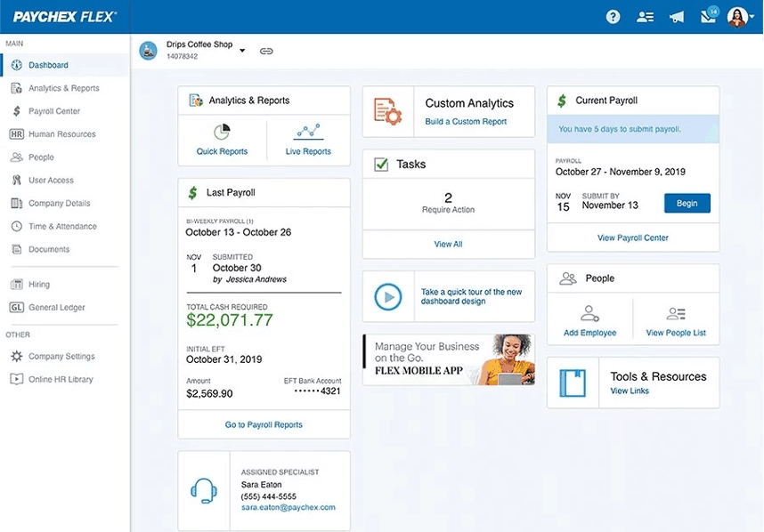Select Time & Attendance in the sidebar
This screenshot has height=532, width=764.
[56, 226]
